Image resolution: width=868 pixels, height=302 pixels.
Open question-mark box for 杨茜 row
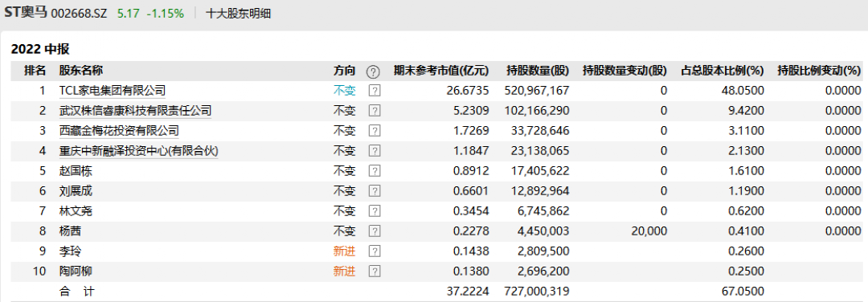[x=375, y=231]
